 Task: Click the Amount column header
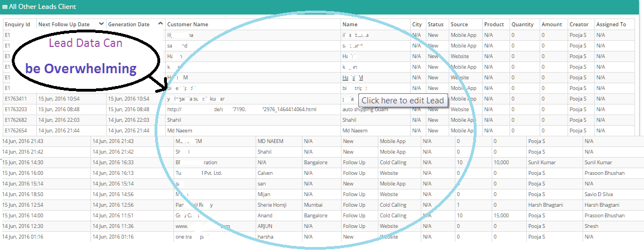click(551, 24)
